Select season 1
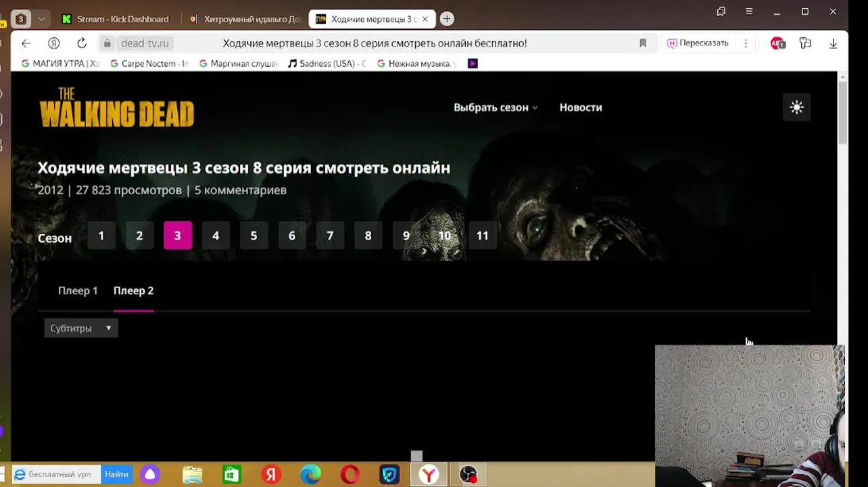This screenshot has width=868, height=487. point(101,235)
